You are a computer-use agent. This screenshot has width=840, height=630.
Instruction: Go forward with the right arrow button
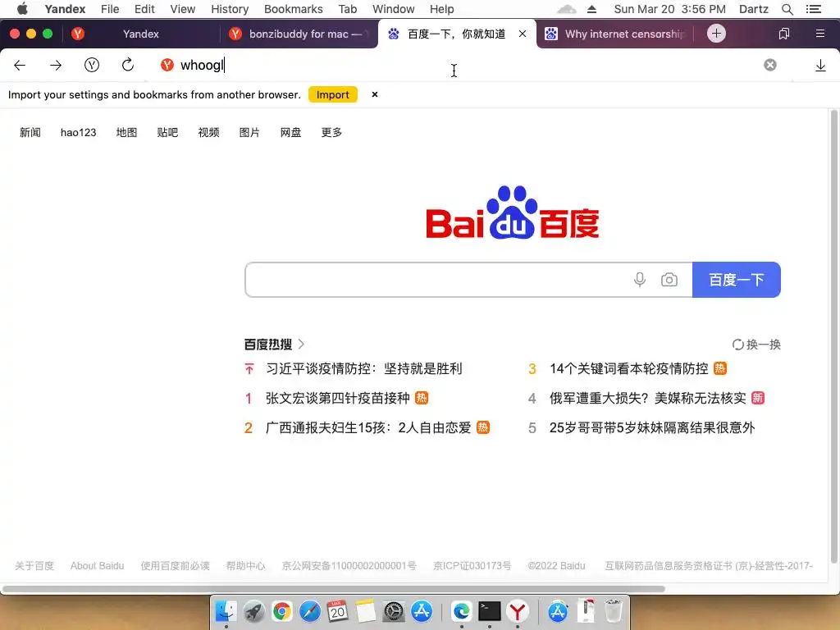[x=56, y=66]
